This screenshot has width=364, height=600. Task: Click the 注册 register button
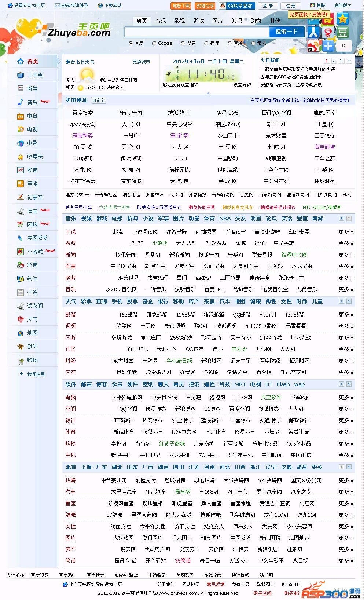tap(290, 6)
